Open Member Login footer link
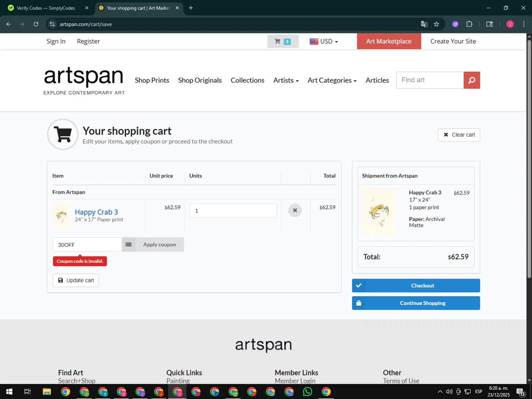 (x=295, y=381)
